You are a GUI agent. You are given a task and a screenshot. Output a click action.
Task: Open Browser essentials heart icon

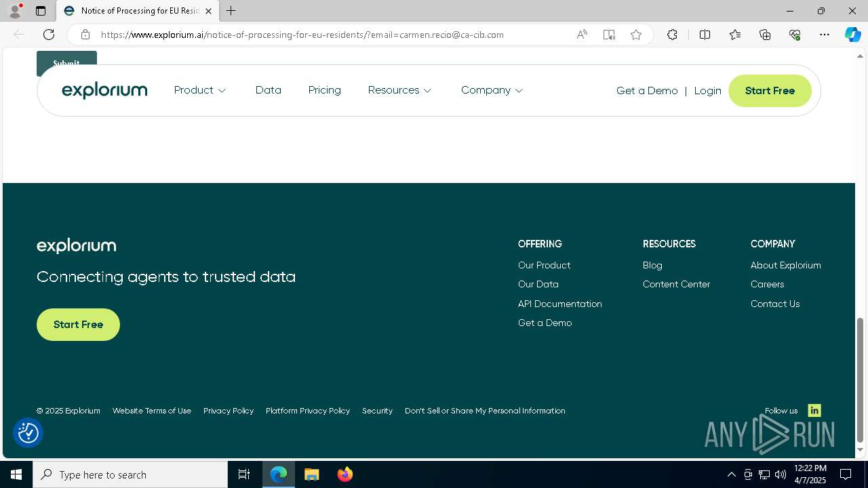click(795, 35)
